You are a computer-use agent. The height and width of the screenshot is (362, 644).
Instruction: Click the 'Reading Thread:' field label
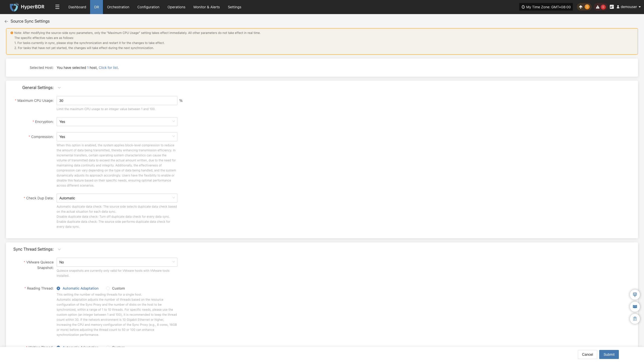(40, 288)
